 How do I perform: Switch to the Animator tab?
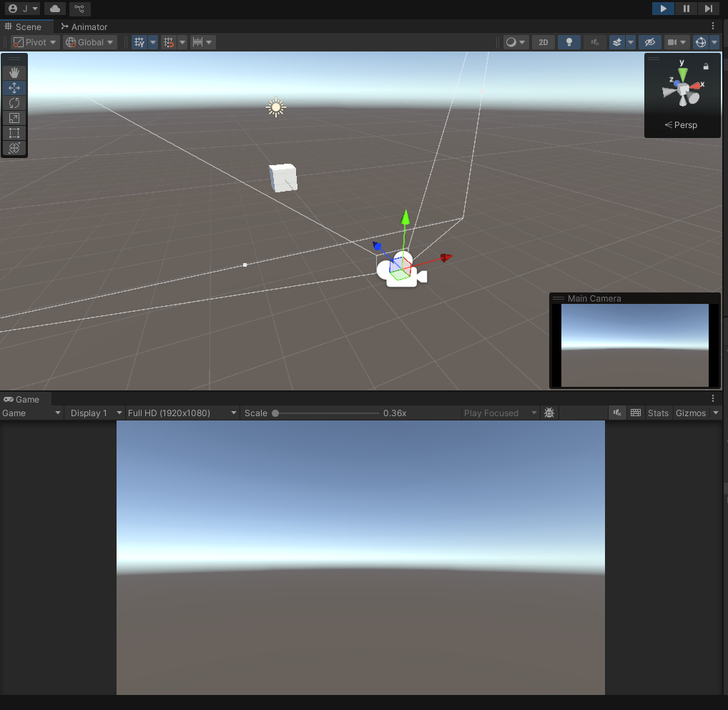point(86,26)
